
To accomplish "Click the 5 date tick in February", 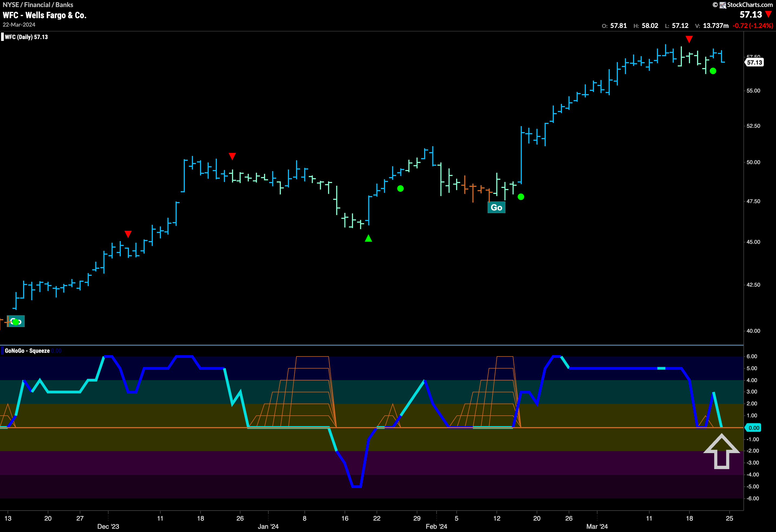I will point(456,518).
